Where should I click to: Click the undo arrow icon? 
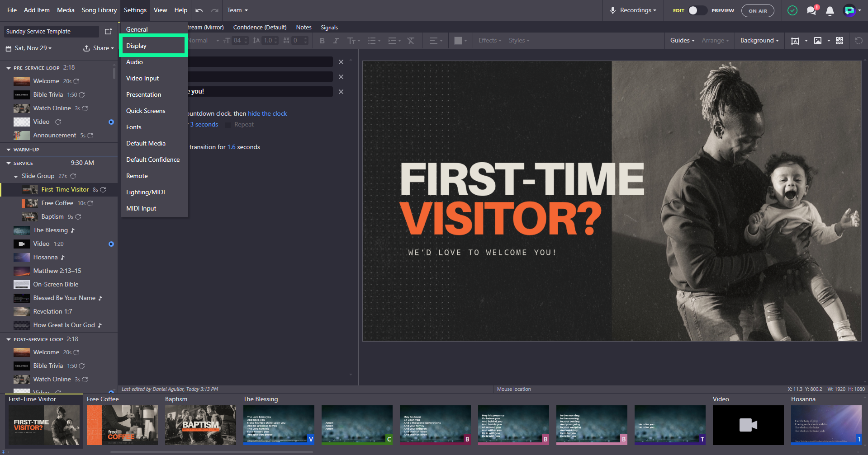click(199, 10)
